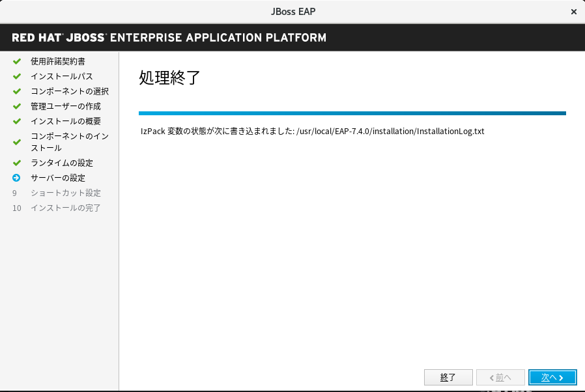Select the ランタイムの設定 step
Image resolution: width=585 pixels, height=392 pixels.
pyautogui.click(x=62, y=163)
